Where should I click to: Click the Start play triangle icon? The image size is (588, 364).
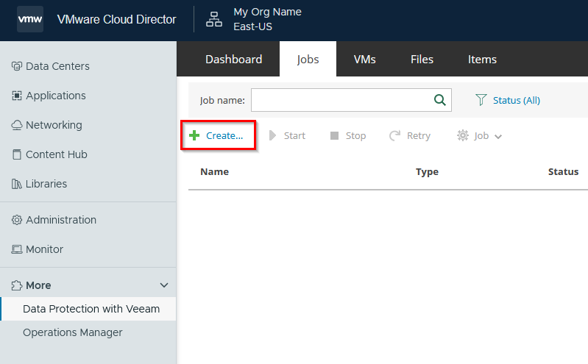[272, 135]
